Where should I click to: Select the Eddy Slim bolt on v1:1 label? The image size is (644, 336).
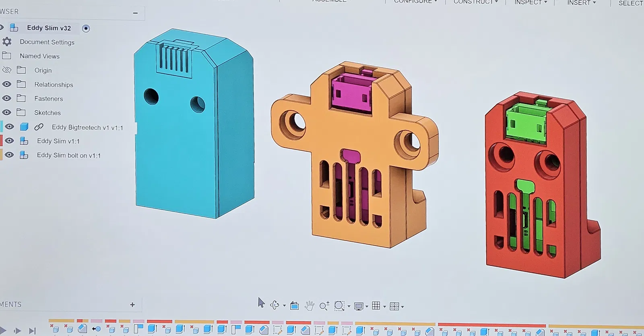tap(69, 155)
